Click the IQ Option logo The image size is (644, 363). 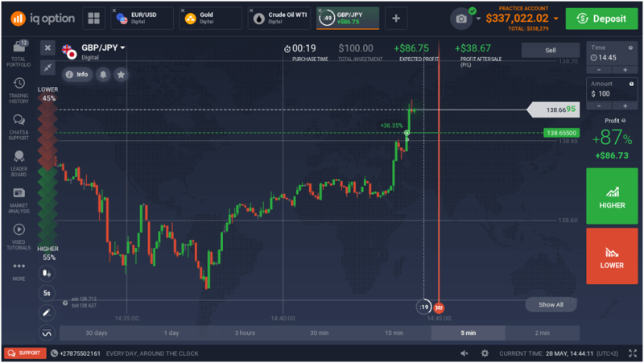tap(43, 19)
